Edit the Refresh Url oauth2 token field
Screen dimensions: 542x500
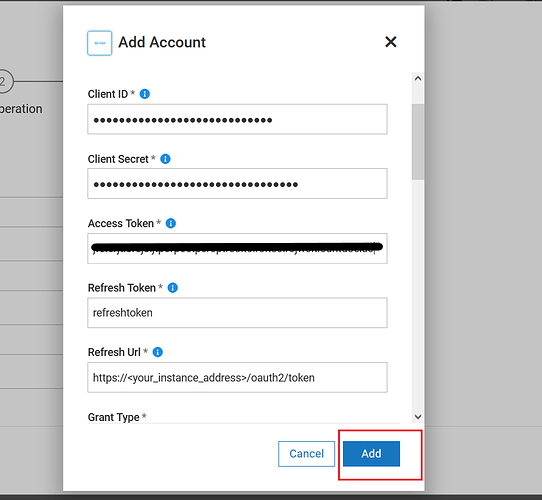pos(237,377)
